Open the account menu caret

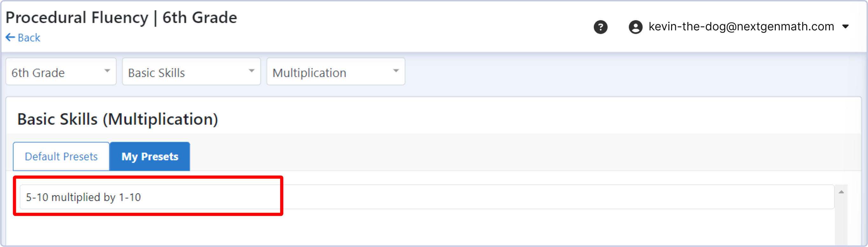(845, 27)
